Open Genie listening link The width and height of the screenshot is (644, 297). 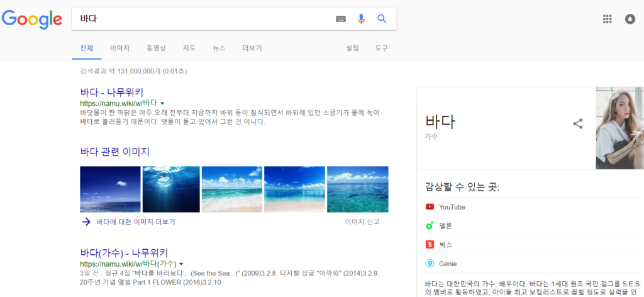(x=448, y=264)
